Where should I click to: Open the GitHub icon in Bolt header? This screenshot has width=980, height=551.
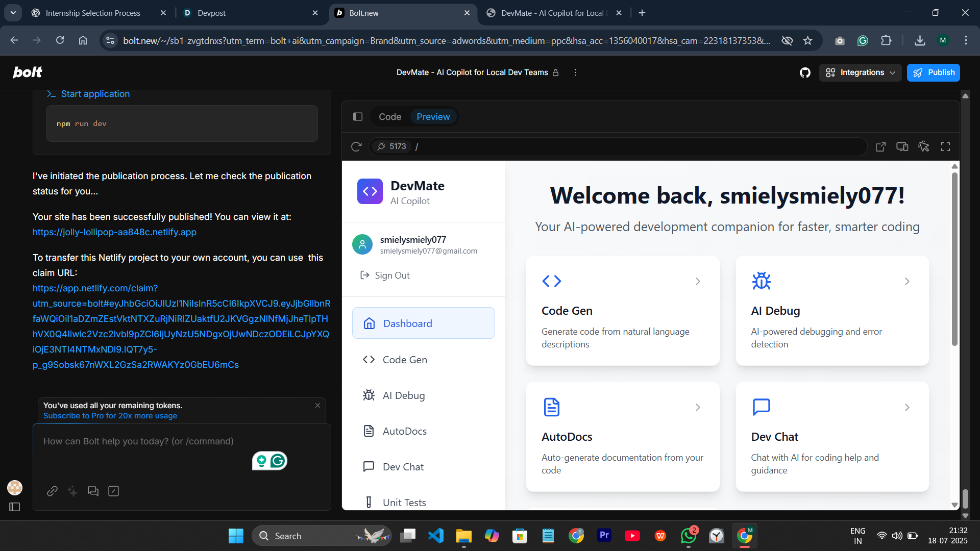[x=805, y=72]
